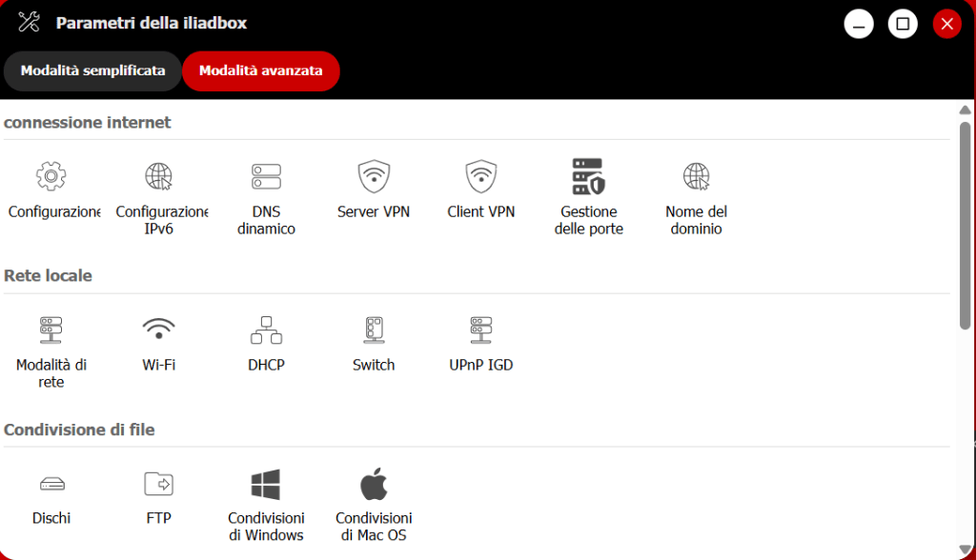Open the Configurazione gear icon
Screen dimensions: 976x560
point(51,177)
